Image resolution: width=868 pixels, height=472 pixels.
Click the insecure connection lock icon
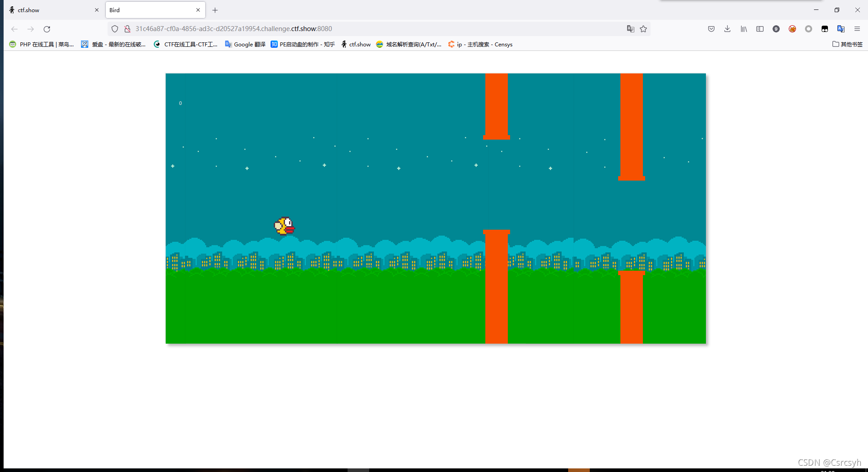coord(127,29)
